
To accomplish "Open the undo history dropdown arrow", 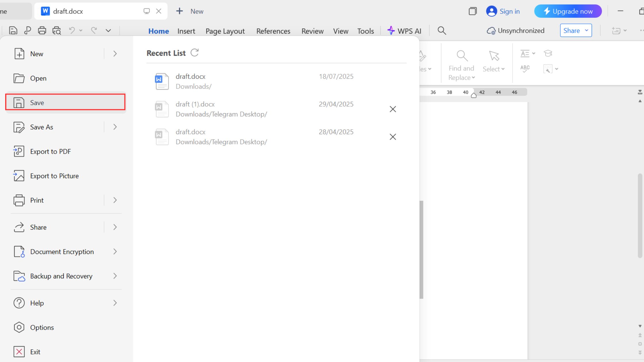I will click(81, 30).
